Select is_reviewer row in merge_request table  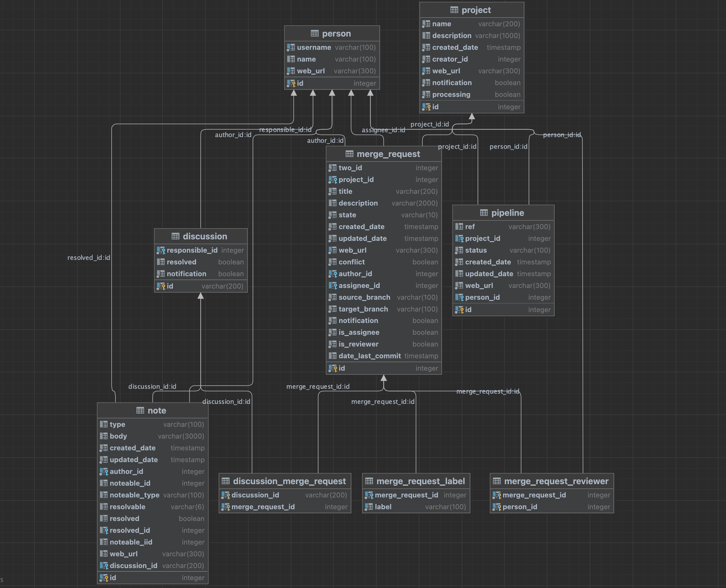384,344
